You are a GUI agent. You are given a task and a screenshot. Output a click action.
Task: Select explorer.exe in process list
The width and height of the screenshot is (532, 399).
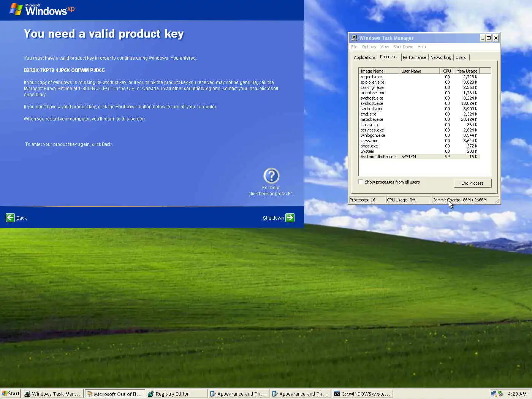tap(419, 82)
